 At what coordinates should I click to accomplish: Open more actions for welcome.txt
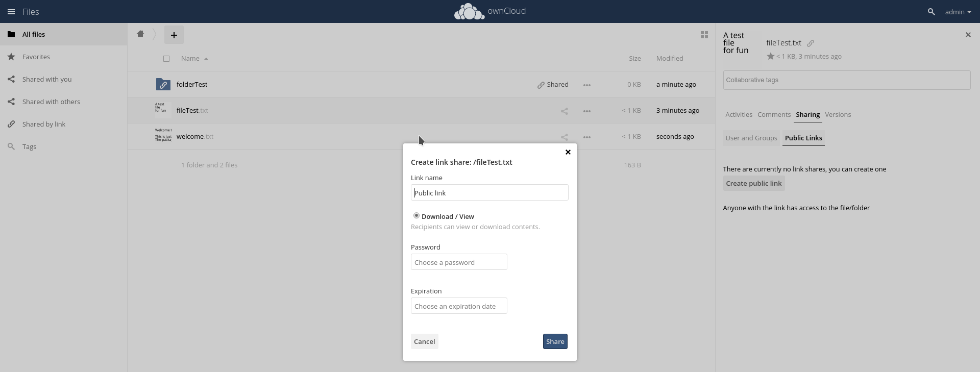(587, 137)
